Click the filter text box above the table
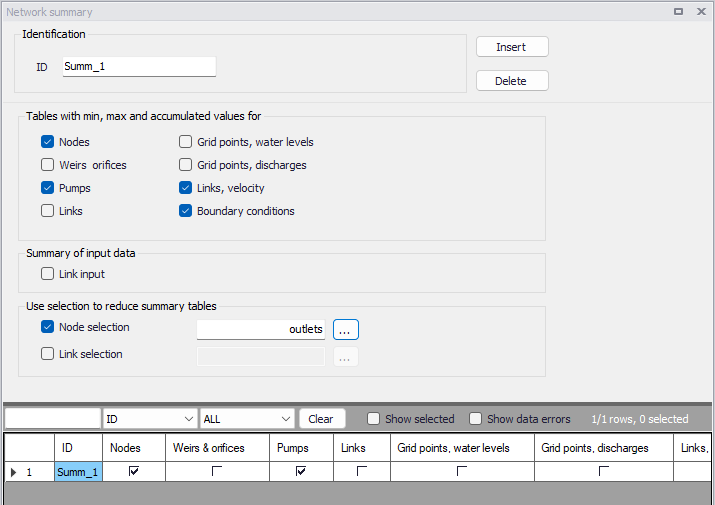This screenshot has height=505, width=715. 53,419
